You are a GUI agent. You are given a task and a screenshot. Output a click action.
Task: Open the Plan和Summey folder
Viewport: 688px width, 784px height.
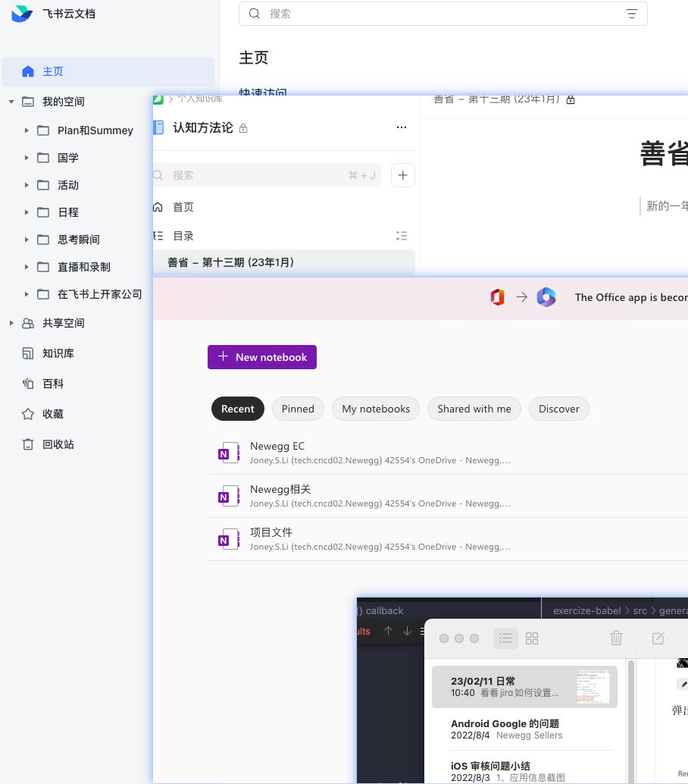click(x=95, y=130)
